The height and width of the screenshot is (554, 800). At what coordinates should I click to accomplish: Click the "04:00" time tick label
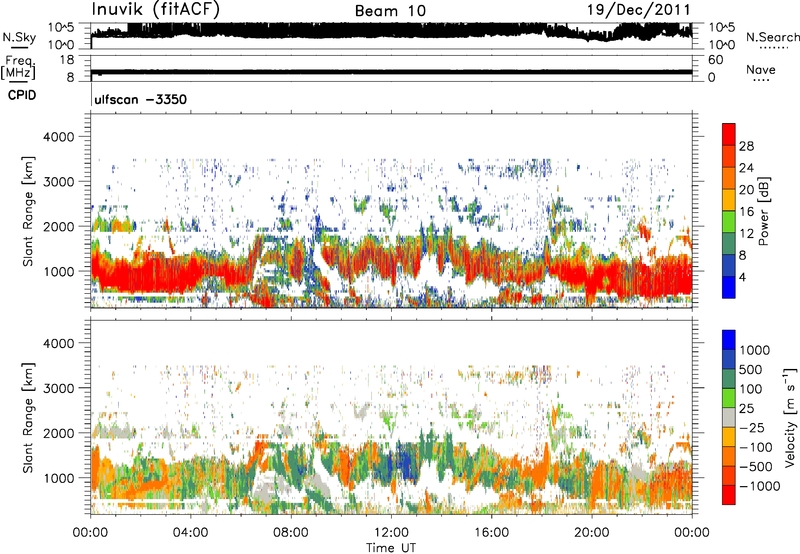click(191, 533)
